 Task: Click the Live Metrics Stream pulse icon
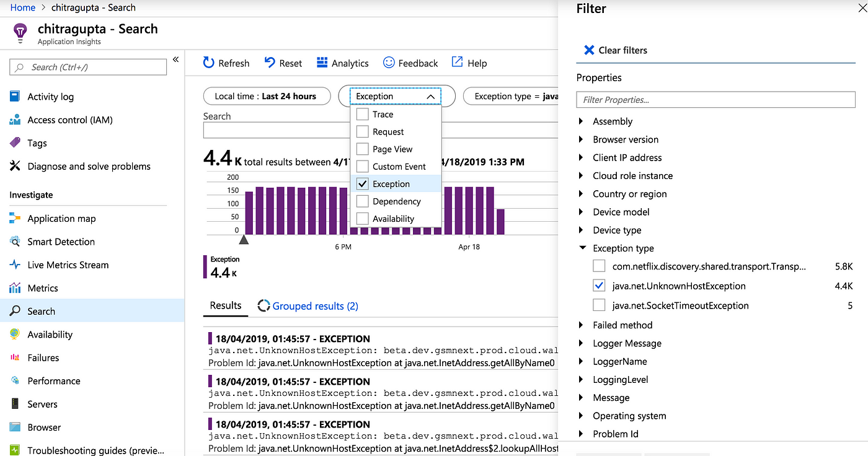click(x=15, y=265)
